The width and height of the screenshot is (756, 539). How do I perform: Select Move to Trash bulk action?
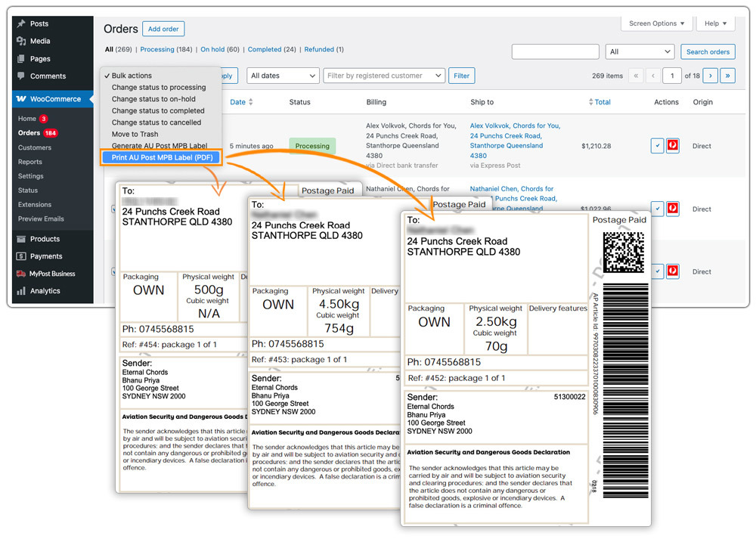[135, 134]
